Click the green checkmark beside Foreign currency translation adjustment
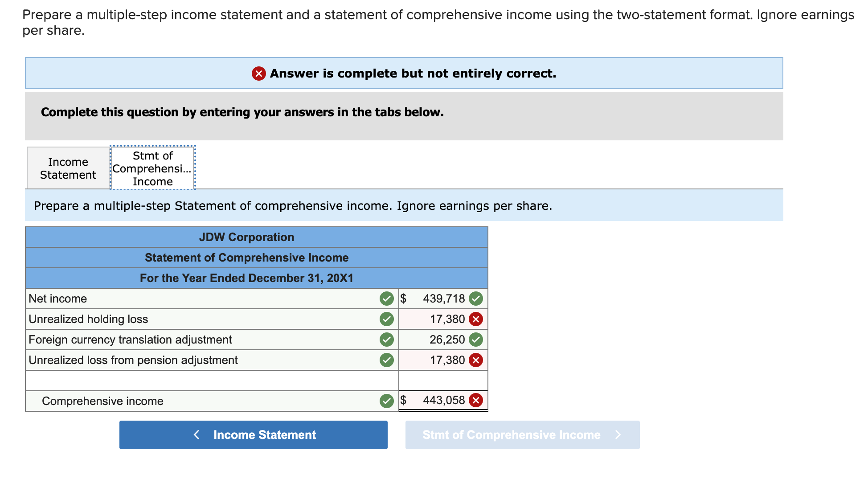The height and width of the screenshot is (479, 868). tap(387, 340)
